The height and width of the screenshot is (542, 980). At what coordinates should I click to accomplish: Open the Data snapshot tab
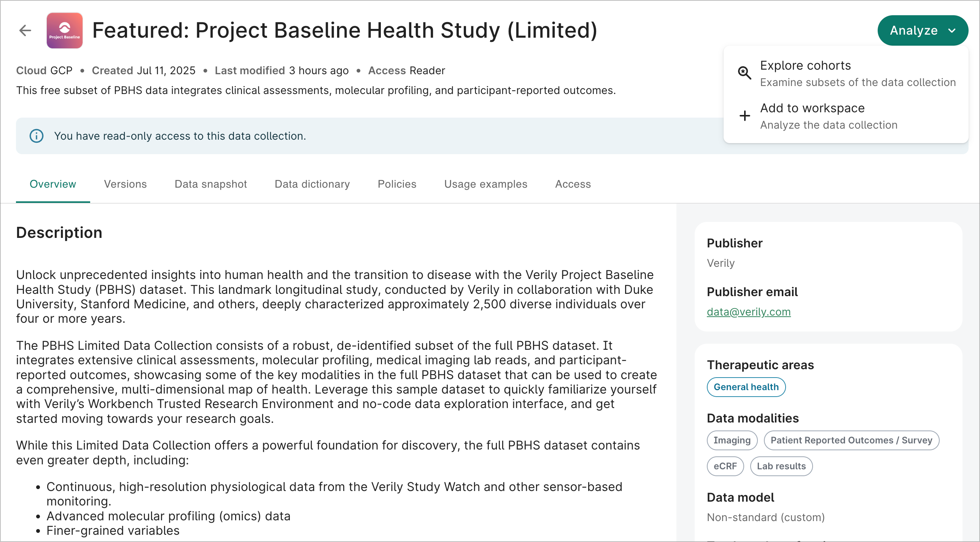[211, 184]
